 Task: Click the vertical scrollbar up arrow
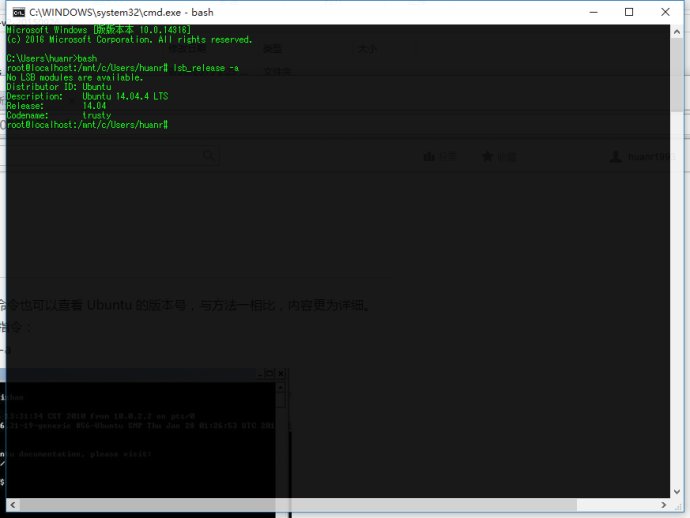point(677,32)
